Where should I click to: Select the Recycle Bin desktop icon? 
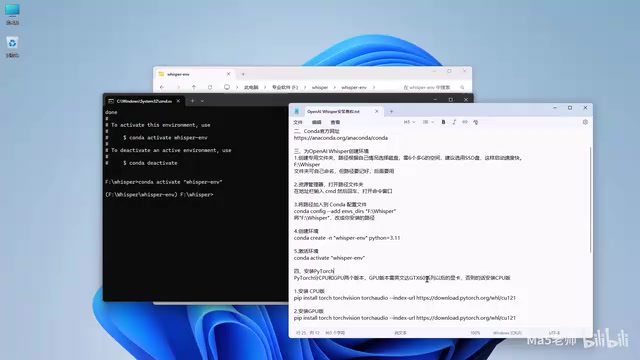pos(12,47)
